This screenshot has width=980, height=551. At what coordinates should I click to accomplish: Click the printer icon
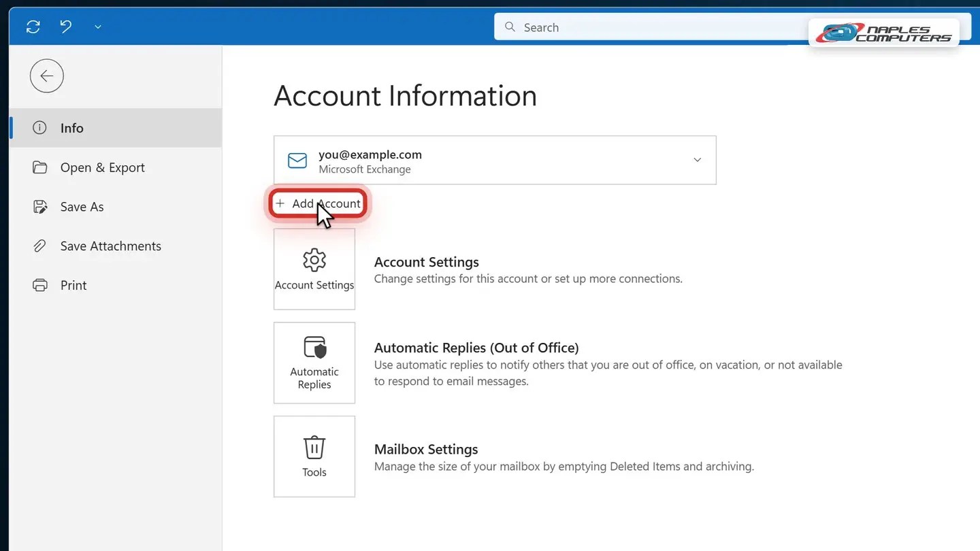point(40,286)
